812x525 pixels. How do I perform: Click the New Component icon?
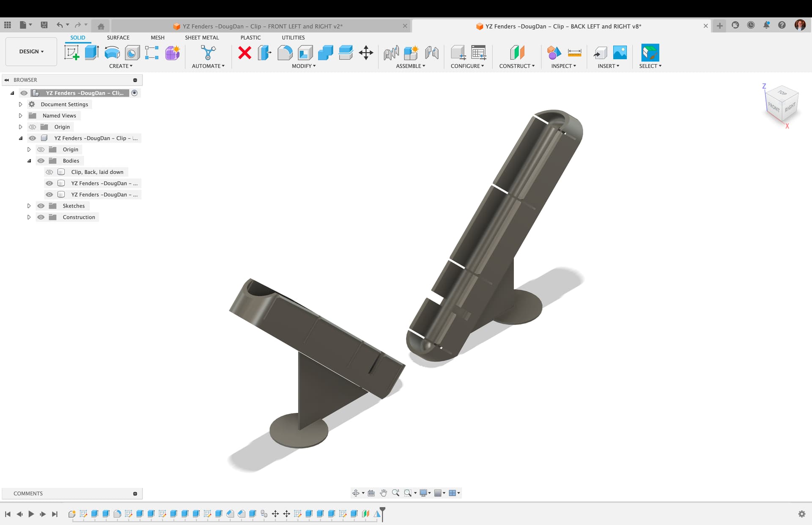411,53
